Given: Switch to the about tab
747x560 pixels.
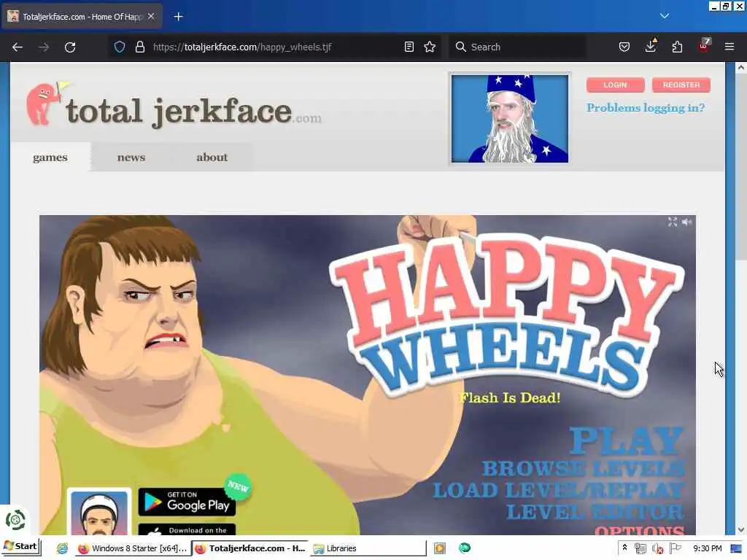Looking at the screenshot, I should tap(212, 157).
